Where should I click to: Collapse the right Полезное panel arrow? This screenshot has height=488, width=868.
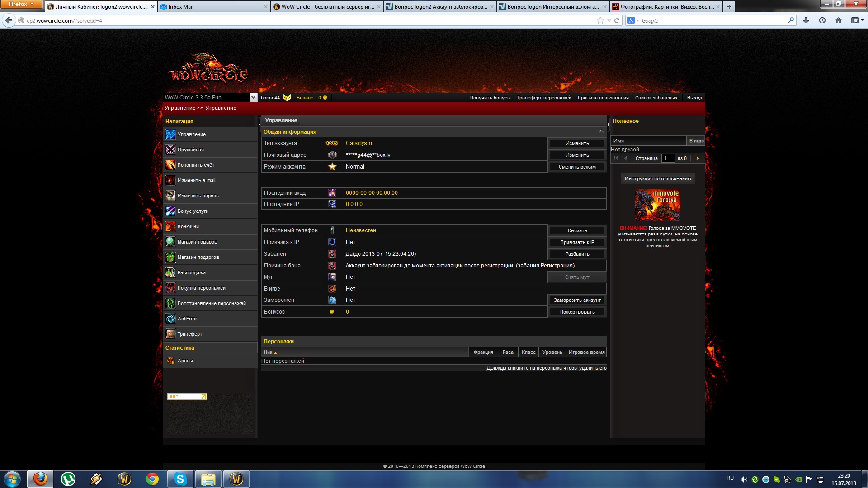click(x=609, y=124)
